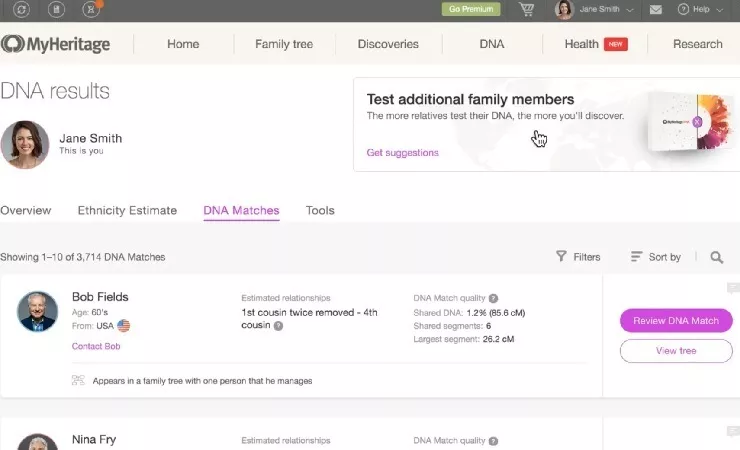Open the notifications icon with orange dot
Viewport: 740px width, 450px height.
pyautogui.click(x=92, y=9)
